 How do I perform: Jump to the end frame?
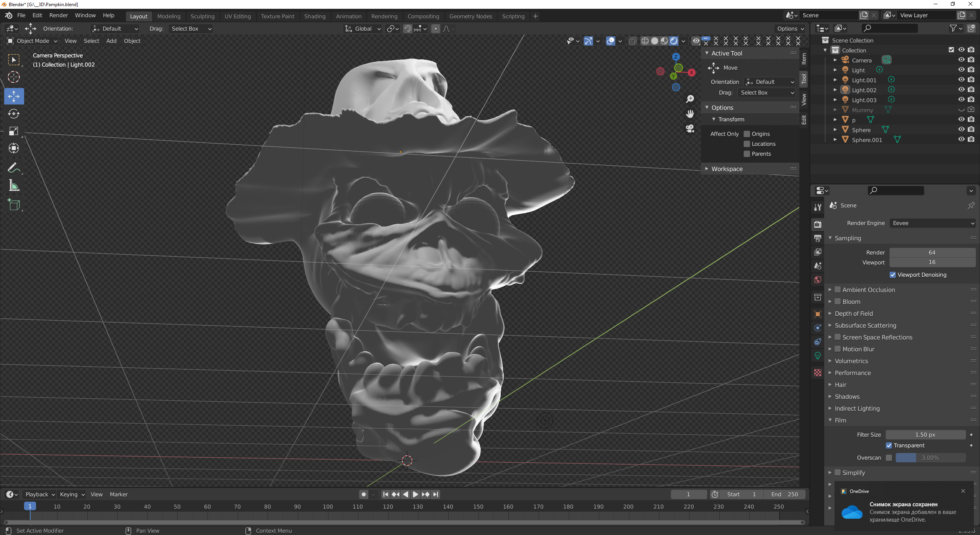click(x=436, y=494)
